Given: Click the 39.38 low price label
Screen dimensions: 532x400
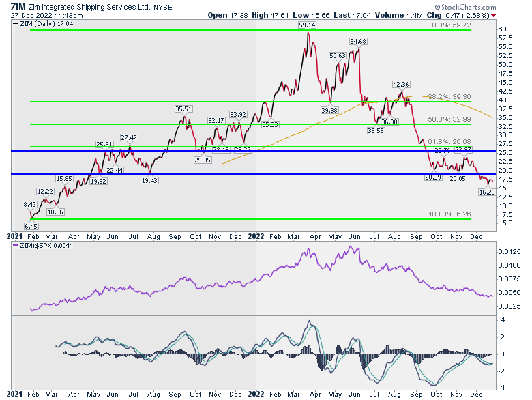Looking at the screenshot, I should [x=329, y=110].
